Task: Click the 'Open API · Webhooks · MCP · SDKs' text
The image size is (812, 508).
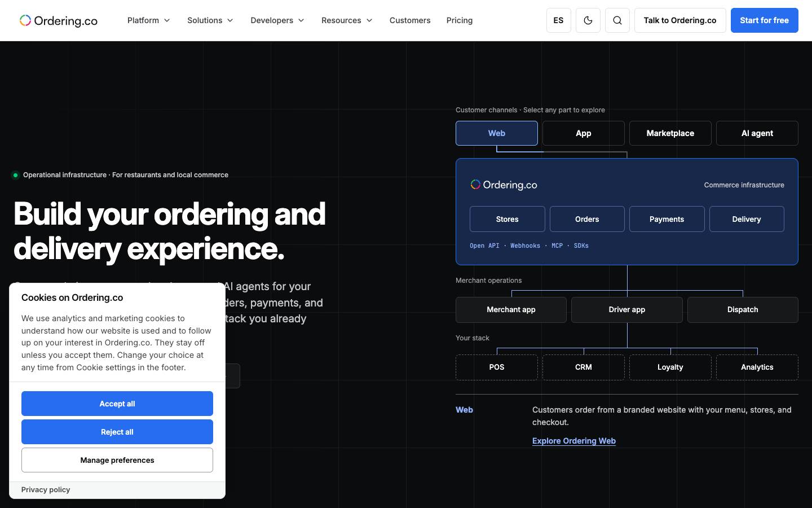Action: [529, 246]
